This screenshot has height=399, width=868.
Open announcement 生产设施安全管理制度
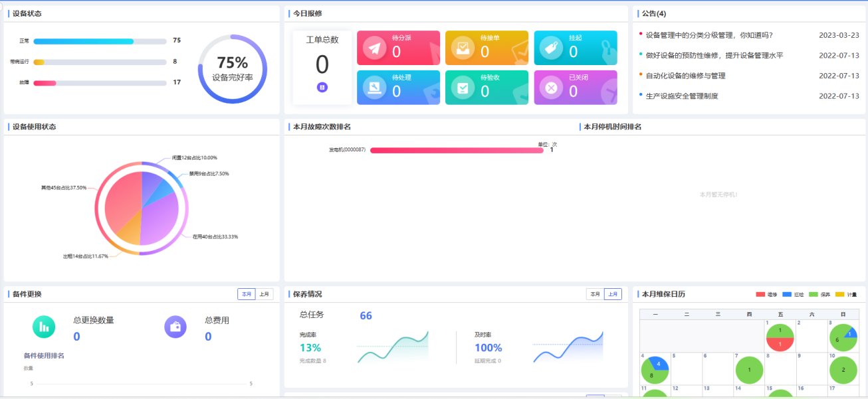pos(682,96)
